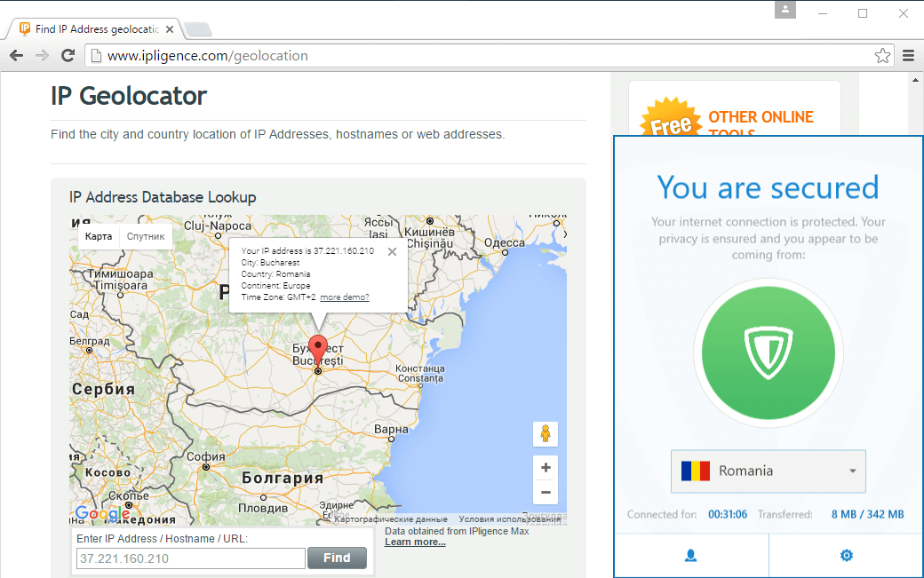The image size is (924, 578).
Task: Click the '8 MB / 342 MB' transferred value
Action: pos(867,514)
